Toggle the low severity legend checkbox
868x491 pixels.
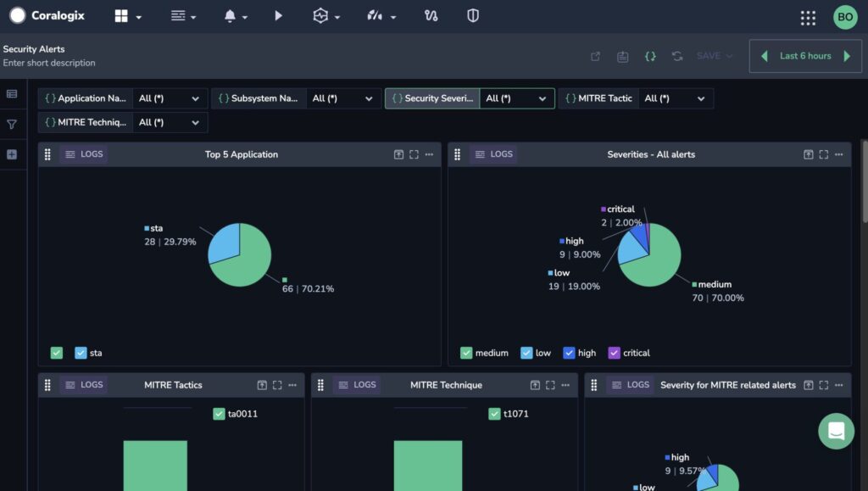(x=526, y=353)
